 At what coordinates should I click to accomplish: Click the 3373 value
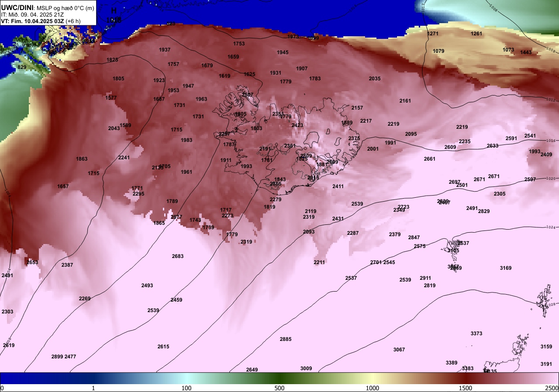476,334
